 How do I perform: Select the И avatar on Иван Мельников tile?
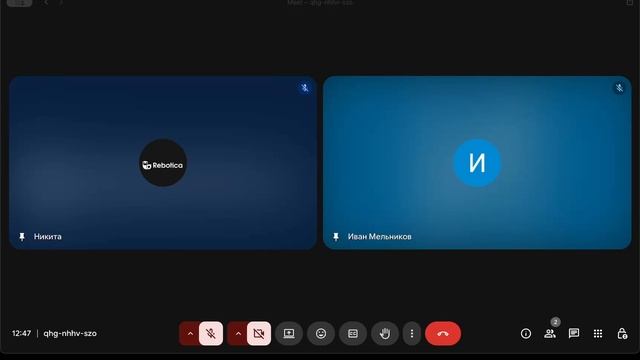tap(477, 163)
